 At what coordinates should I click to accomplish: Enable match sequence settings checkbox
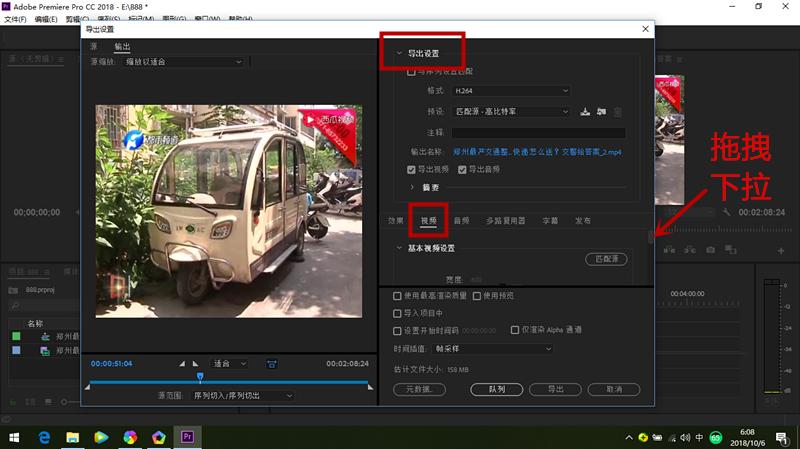coord(411,72)
